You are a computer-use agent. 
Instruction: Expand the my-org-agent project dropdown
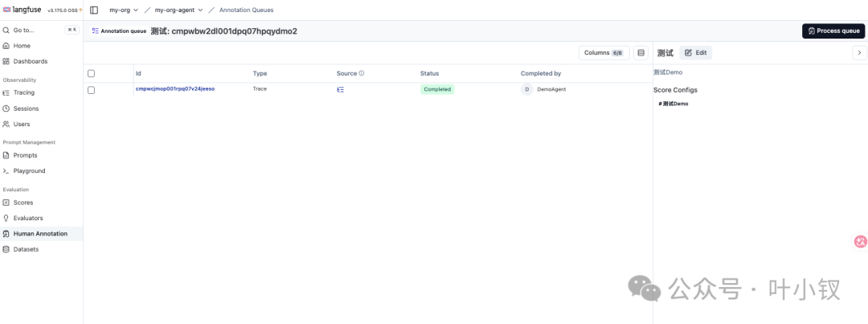tap(178, 10)
